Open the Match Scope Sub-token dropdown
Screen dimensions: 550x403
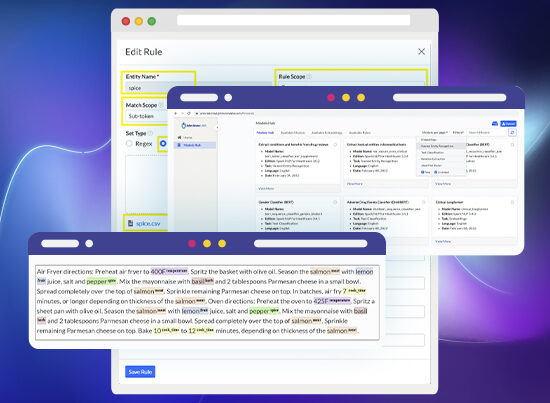tap(147, 116)
